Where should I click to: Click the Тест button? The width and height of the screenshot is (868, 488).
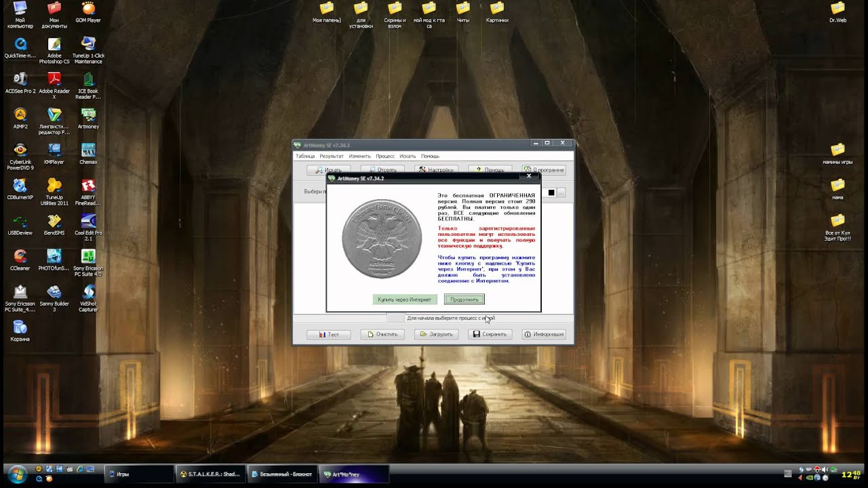[328, 334]
